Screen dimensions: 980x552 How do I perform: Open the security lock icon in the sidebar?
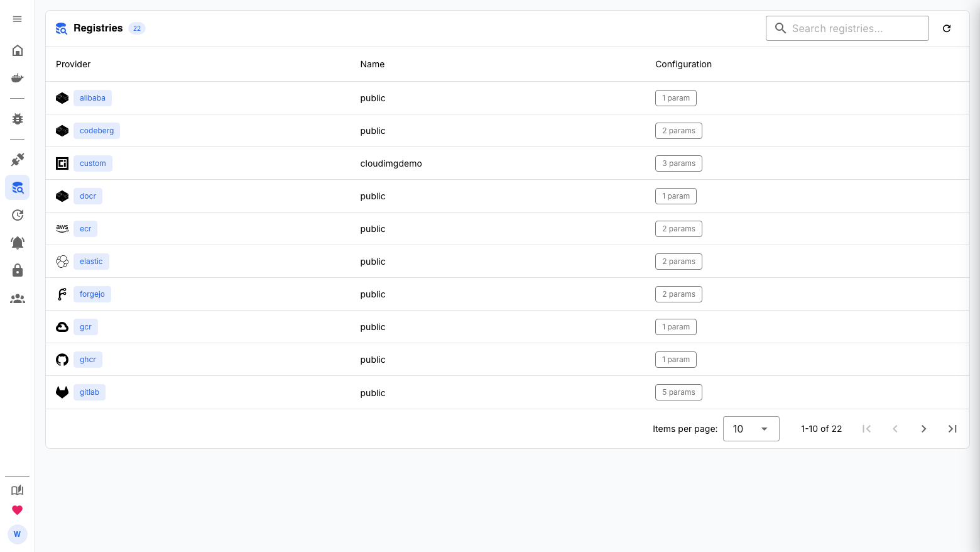pos(18,270)
